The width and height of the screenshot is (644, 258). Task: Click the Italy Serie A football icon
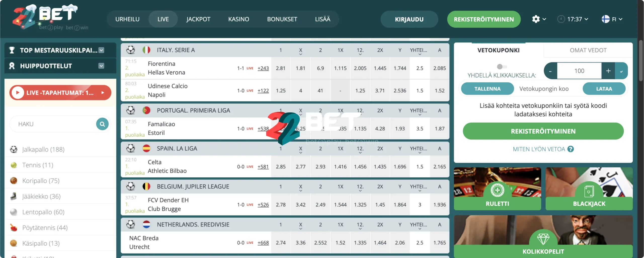pyautogui.click(x=131, y=50)
